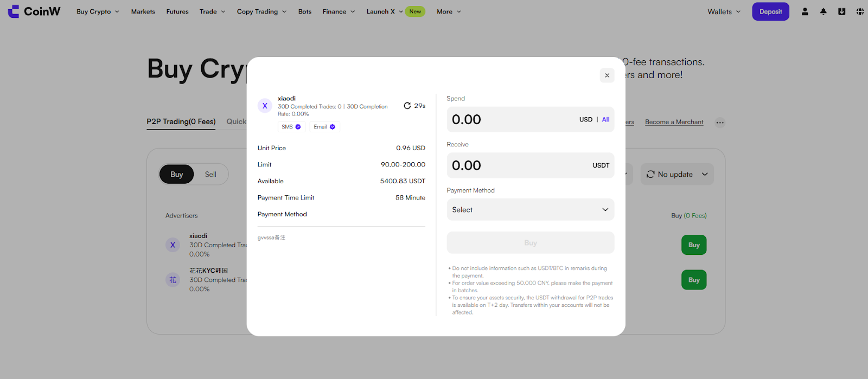Open the Become a Merchant link
The width and height of the screenshot is (868, 379).
674,122
